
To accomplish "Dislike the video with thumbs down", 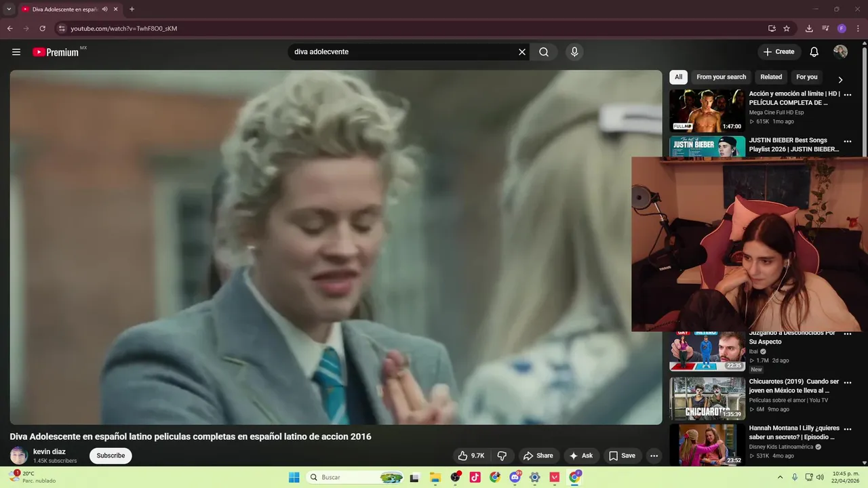I will point(502,456).
